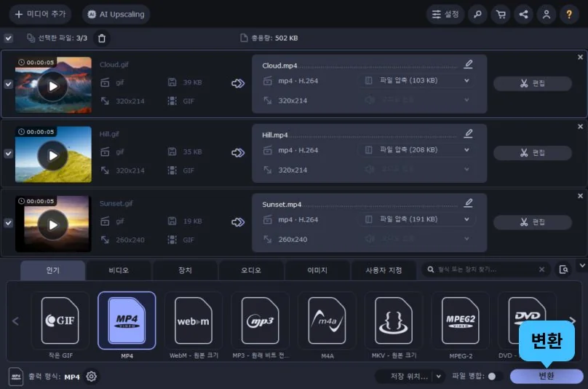588x389 pixels.
Task: Rename Hill.mp4 with pencil icon
Action: (469, 133)
